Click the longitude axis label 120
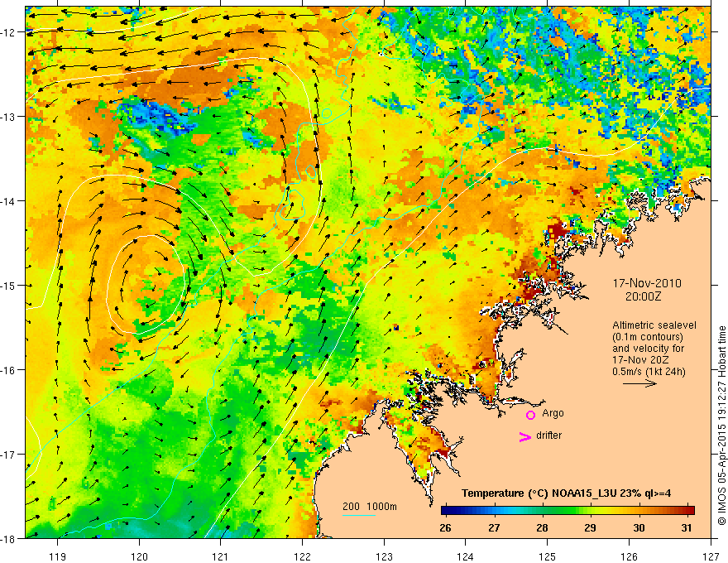 (x=139, y=556)
